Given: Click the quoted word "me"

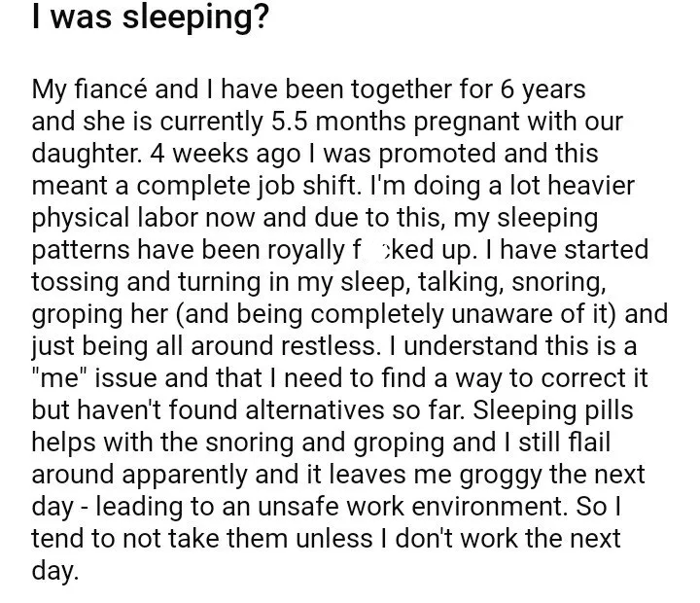Looking at the screenshot, I should pos(57,378).
